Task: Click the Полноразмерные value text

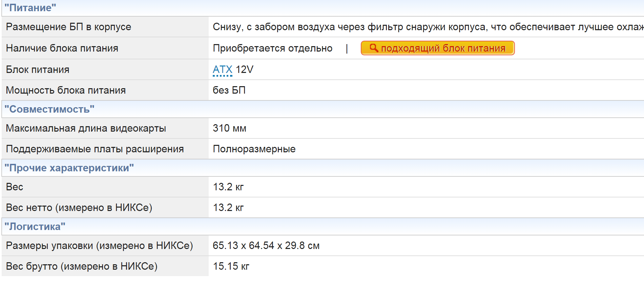Action: [x=254, y=149]
